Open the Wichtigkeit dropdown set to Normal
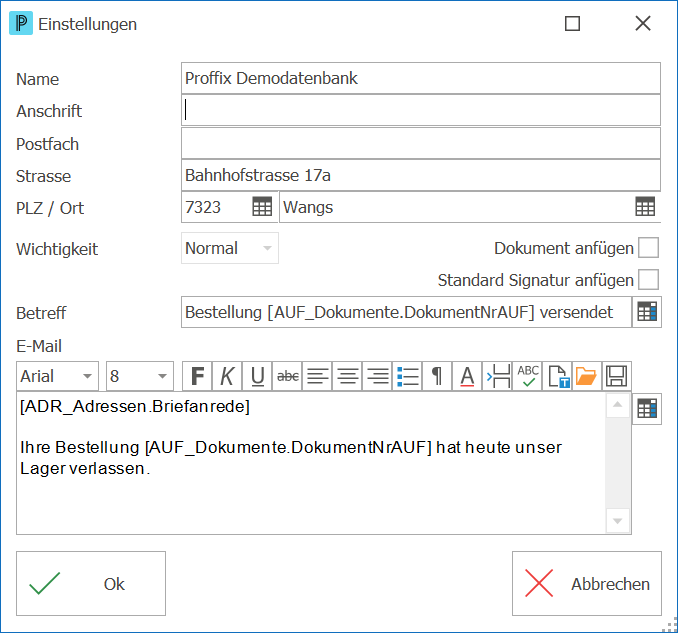This screenshot has height=633, width=678. pyautogui.click(x=230, y=248)
